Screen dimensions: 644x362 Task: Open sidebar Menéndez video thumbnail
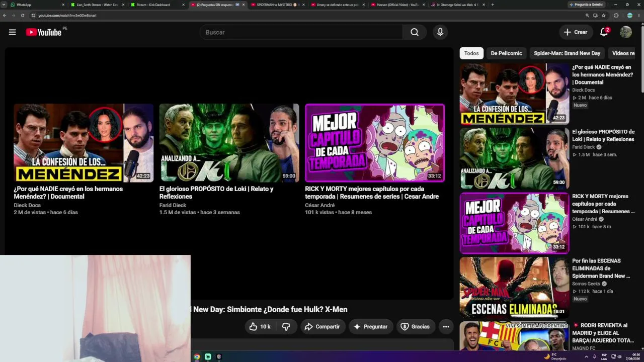click(514, 94)
